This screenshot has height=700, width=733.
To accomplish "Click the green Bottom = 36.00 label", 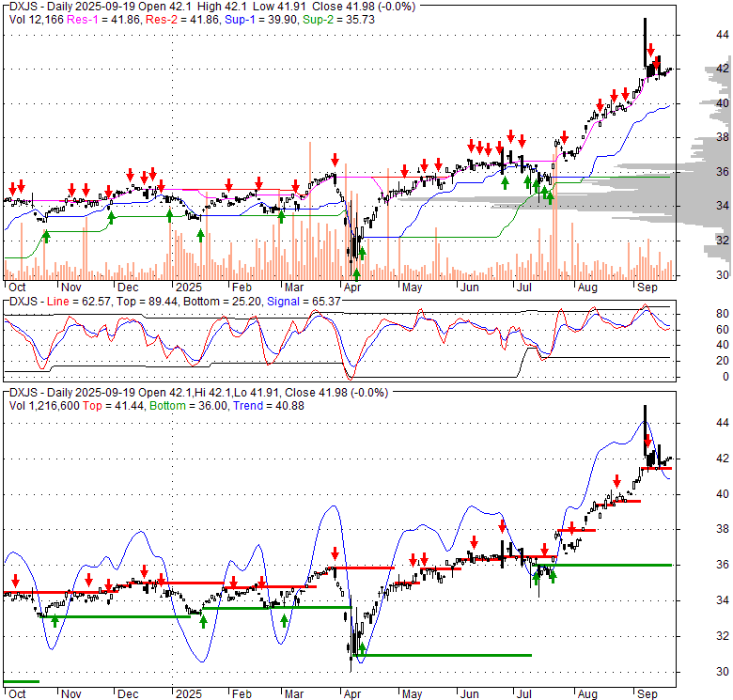I will 188,406.
